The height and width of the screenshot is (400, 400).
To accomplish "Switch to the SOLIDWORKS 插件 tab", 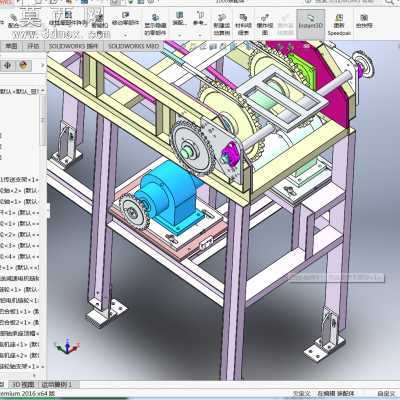I will click(x=73, y=46).
